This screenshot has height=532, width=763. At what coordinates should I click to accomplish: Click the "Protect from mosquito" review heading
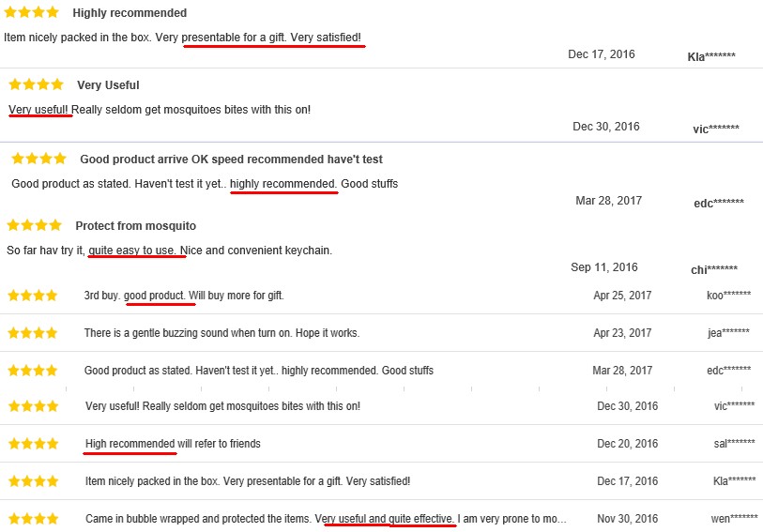coord(135,225)
